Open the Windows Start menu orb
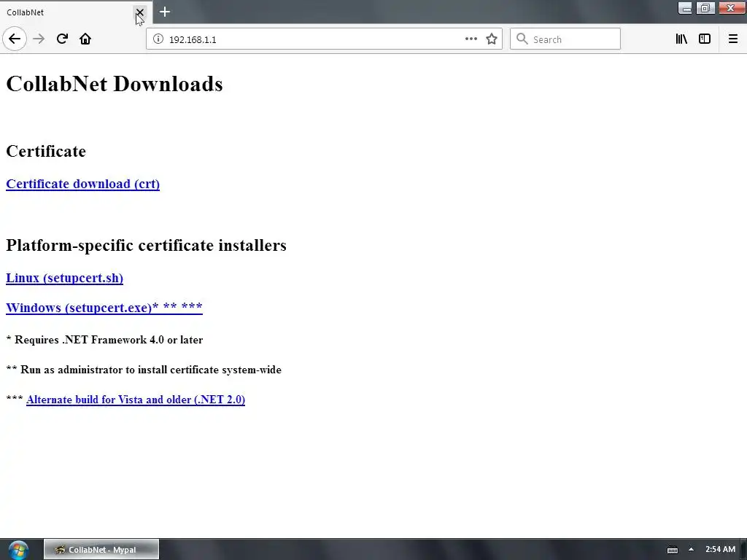Viewport: 747px width, 560px height. 18,550
